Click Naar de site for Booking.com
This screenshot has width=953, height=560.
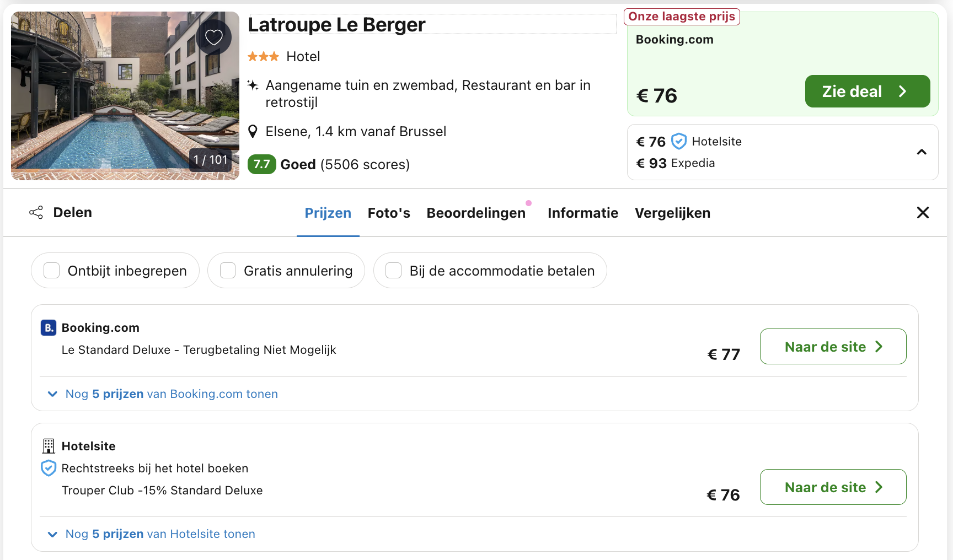(832, 346)
